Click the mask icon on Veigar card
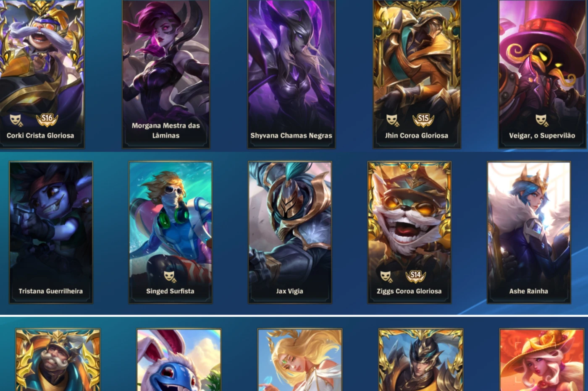The height and width of the screenshot is (391, 588). click(541, 120)
